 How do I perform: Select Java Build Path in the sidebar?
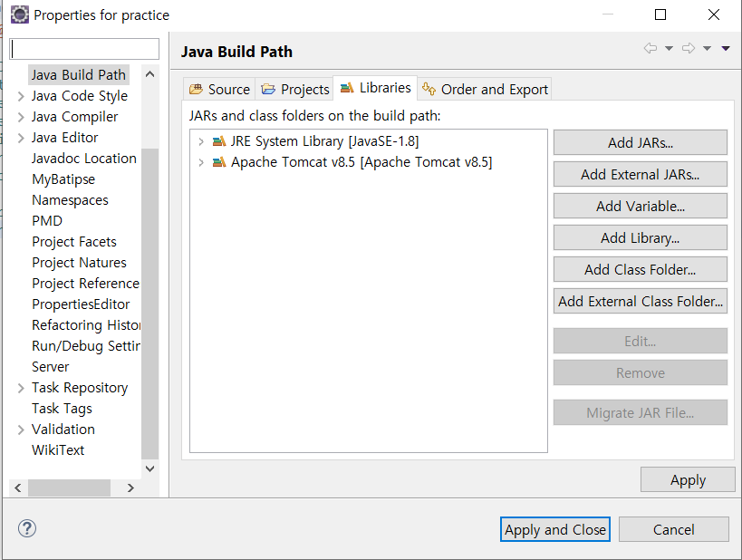click(79, 75)
